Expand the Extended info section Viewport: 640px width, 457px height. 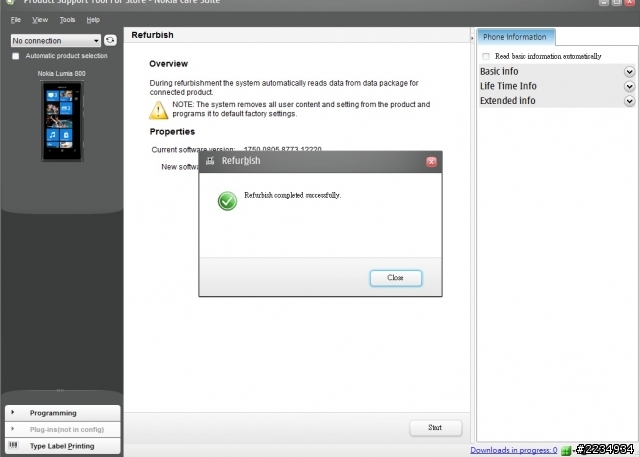557,101
